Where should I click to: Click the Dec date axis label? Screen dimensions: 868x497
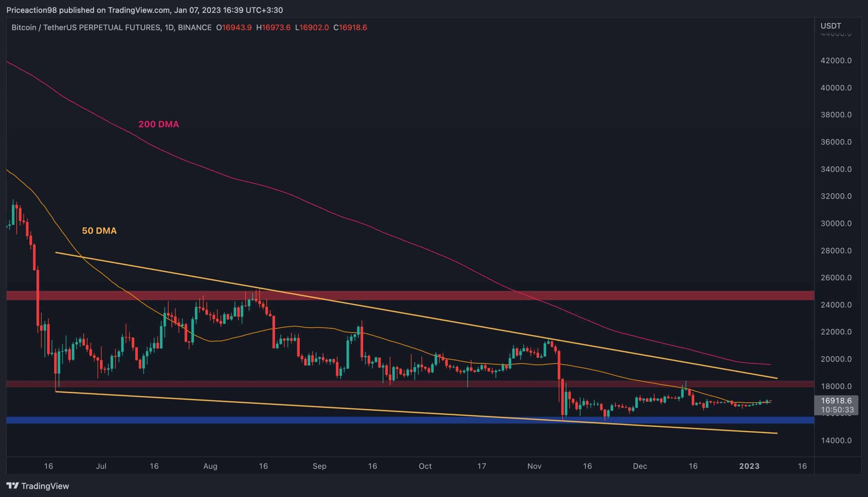click(x=640, y=466)
